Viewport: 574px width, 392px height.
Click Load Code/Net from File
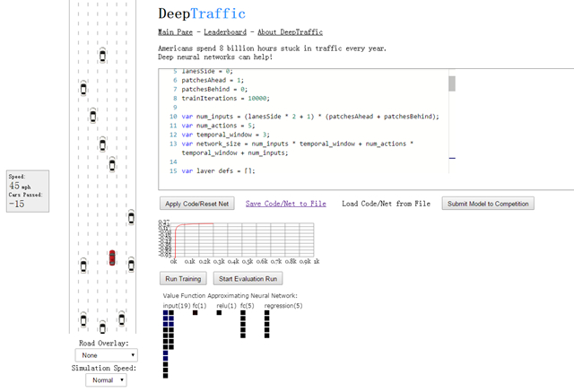click(387, 204)
